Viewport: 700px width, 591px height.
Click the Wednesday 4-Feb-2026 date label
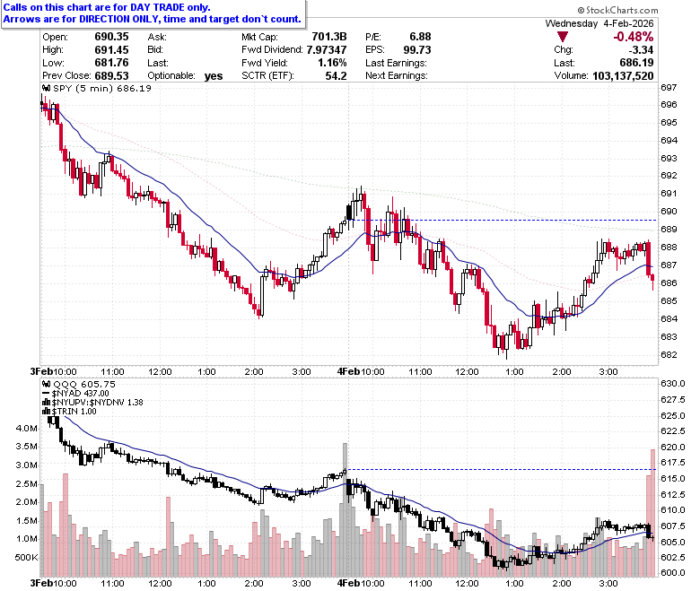(x=599, y=23)
